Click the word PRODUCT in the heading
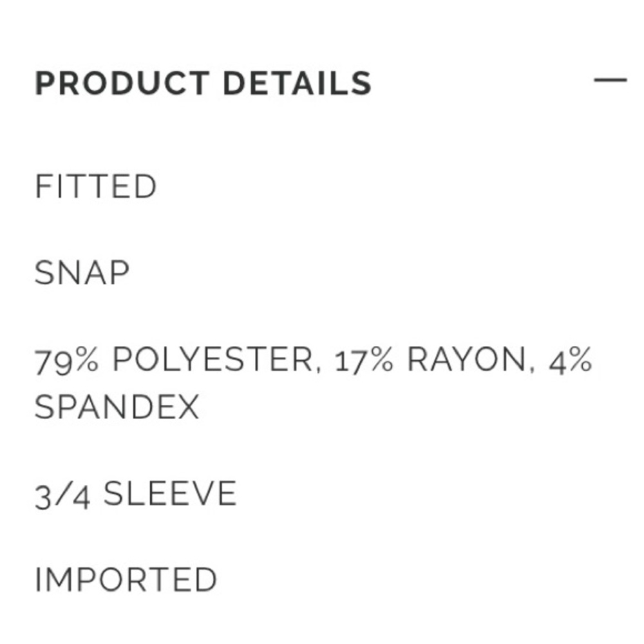The height and width of the screenshot is (644, 644). (122, 83)
